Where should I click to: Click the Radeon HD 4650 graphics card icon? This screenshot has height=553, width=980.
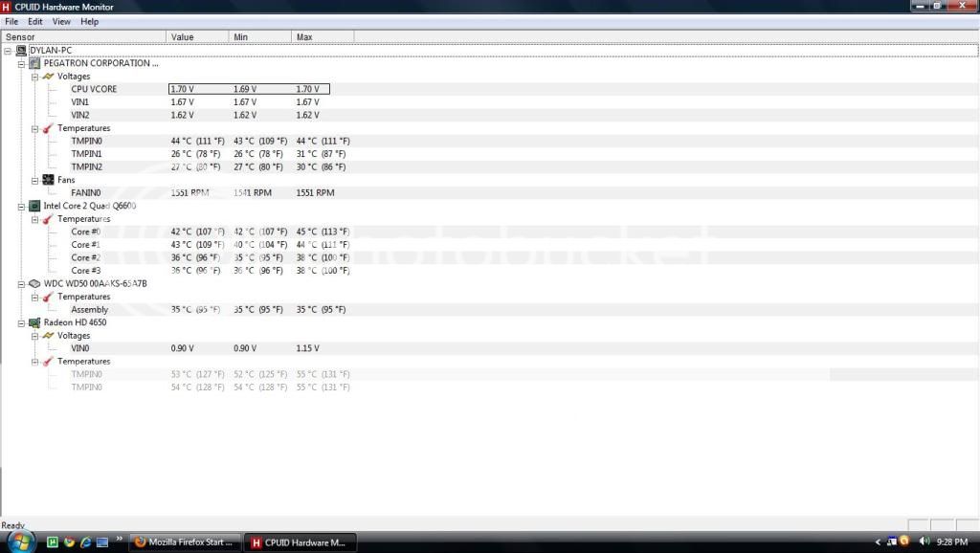(x=34, y=323)
